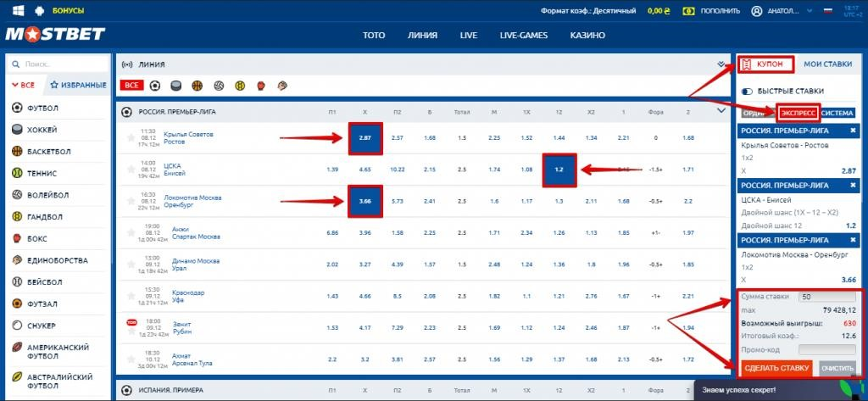Remove Локомотив Москва - Оренбург from coupon
This screenshot has height=401, width=868.
coord(853,241)
